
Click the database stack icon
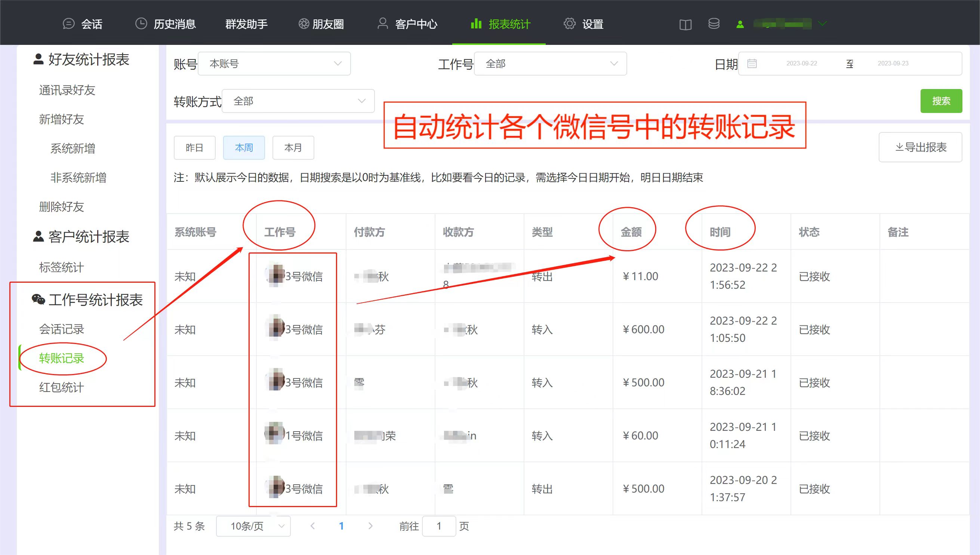click(714, 24)
